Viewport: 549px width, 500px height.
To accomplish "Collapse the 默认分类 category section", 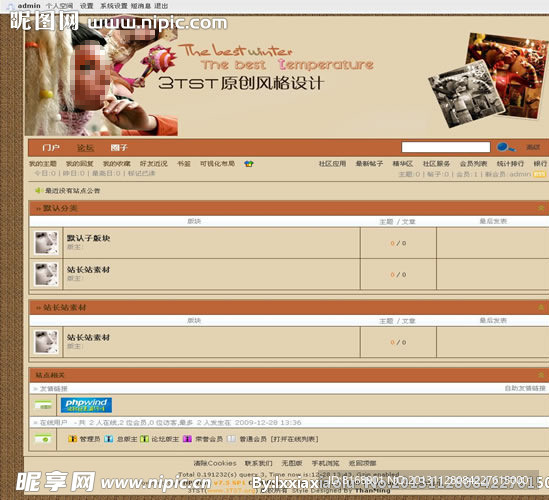I will [x=541, y=208].
